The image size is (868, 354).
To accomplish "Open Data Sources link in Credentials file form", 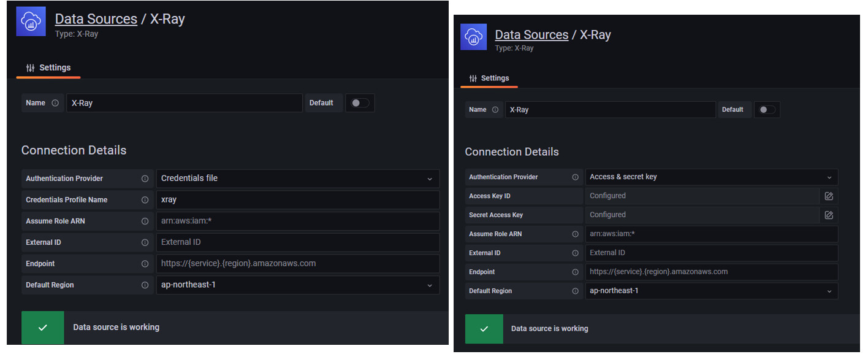I will click(x=96, y=19).
